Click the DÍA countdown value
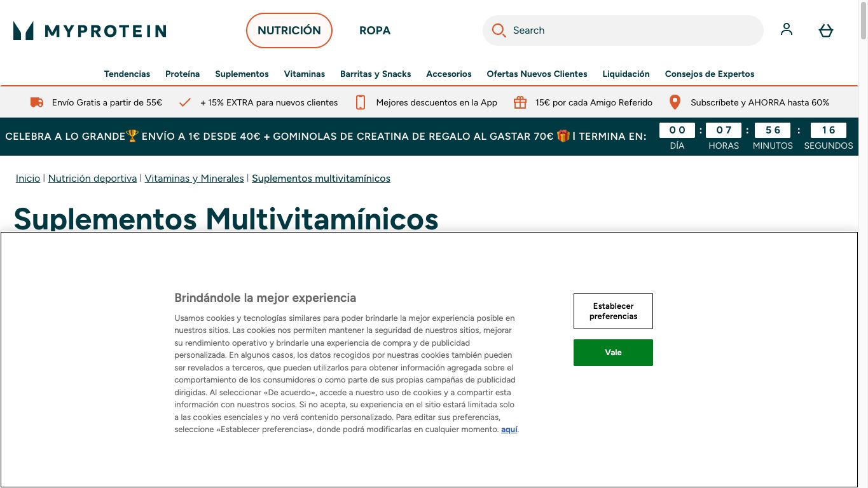Viewport: 868px width, 488px height. click(x=677, y=130)
